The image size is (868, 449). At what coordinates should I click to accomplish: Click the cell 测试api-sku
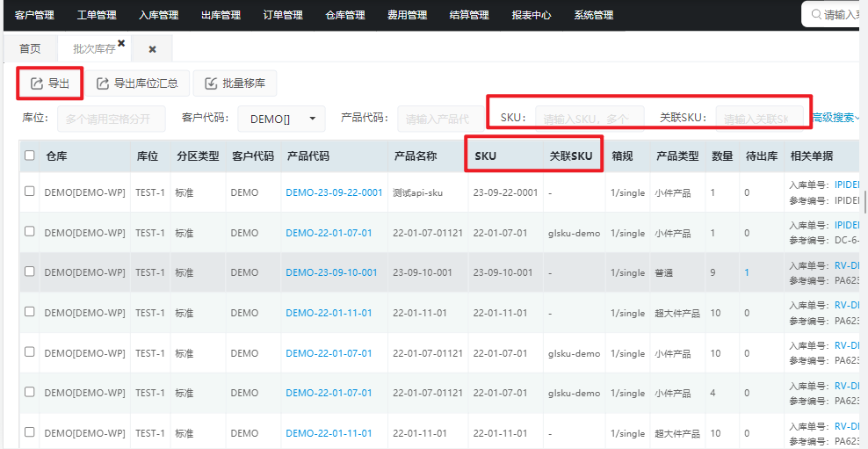click(417, 192)
